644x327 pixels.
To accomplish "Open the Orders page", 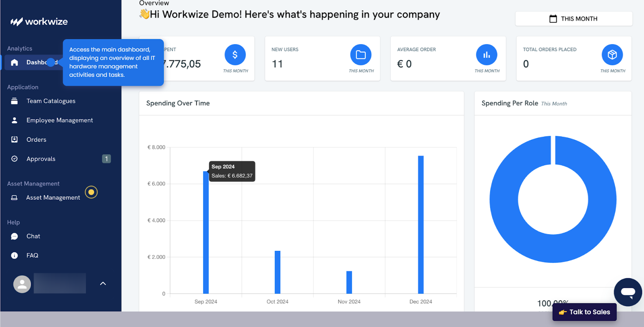I will 36,140.
